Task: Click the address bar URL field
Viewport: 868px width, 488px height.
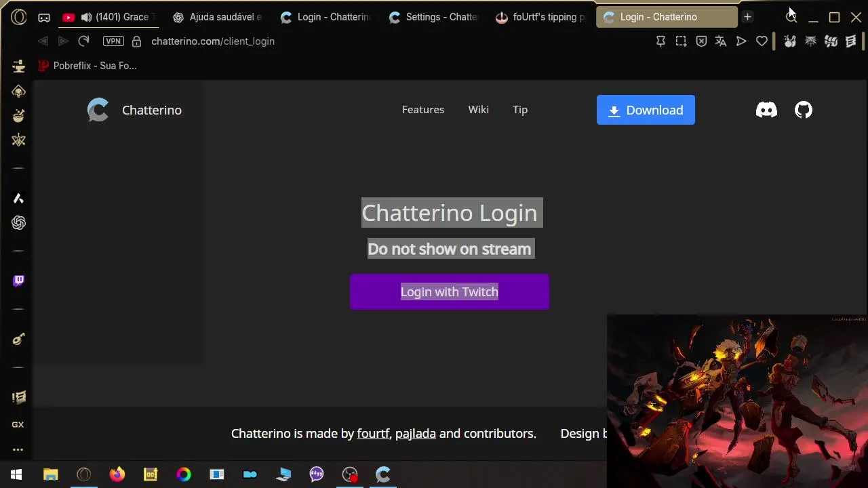Action: click(212, 41)
